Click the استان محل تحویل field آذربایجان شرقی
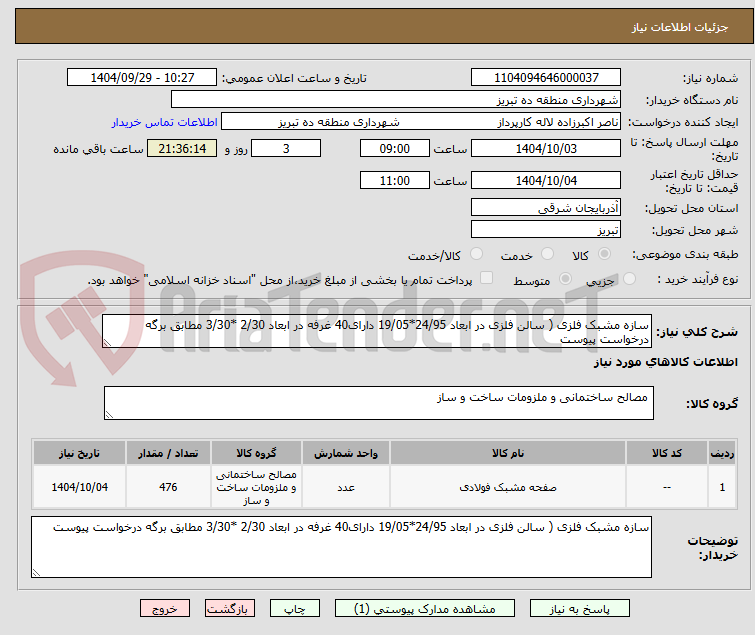The image size is (755, 635). [x=546, y=207]
